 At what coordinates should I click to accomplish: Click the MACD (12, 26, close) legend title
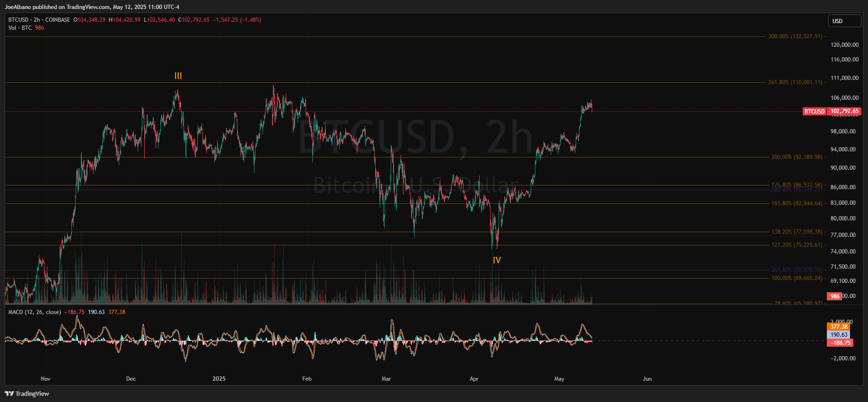click(35, 312)
